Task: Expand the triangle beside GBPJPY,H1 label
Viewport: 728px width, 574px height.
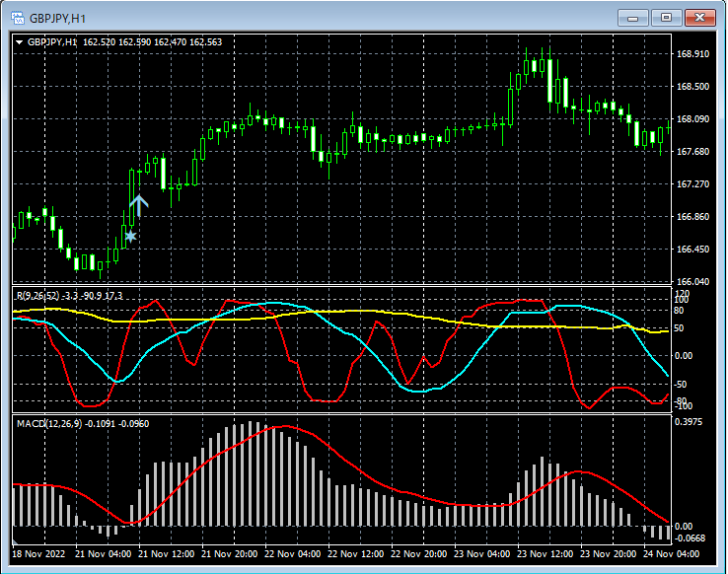Action: coord(20,42)
